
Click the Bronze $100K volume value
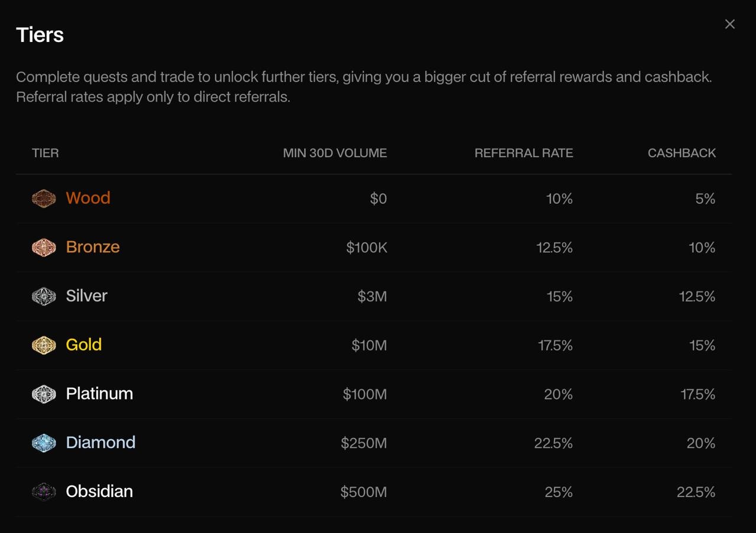pyautogui.click(x=367, y=248)
